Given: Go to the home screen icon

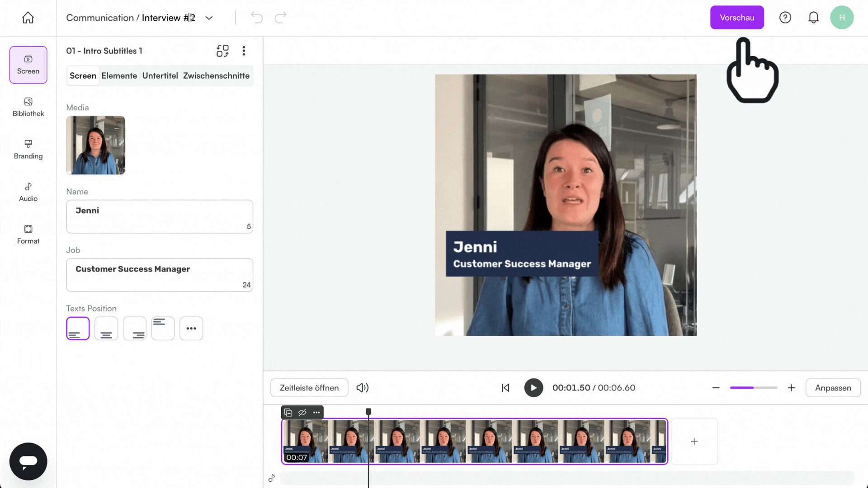Looking at the screenshot, I should point(28,18).
